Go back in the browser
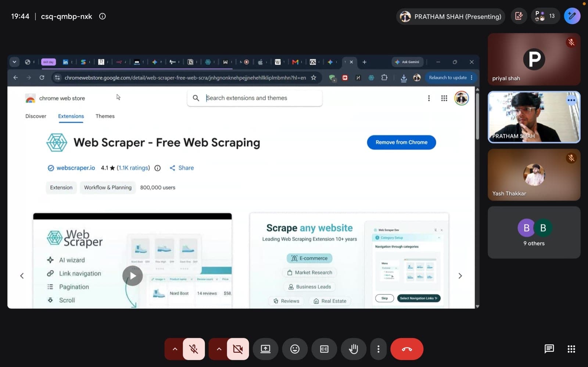The height and width of the screenshot is (367, 588). pyautogui.click(x=15, y=78)
